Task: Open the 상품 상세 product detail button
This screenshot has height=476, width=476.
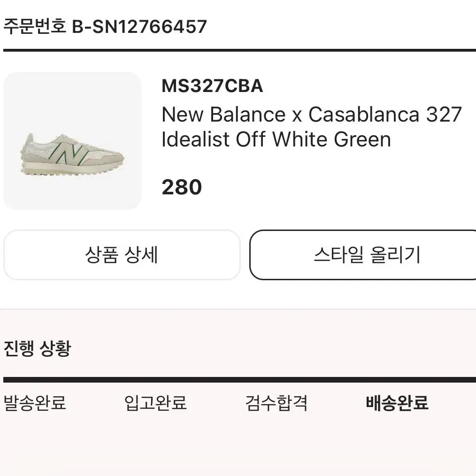Action: click(x=122, y=255)
